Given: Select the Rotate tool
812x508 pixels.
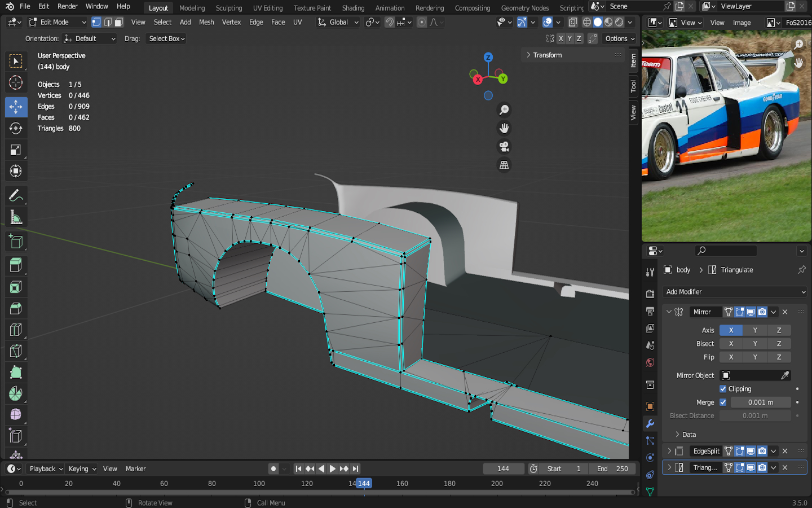Looking at the screenshot, I should [16, 128].
